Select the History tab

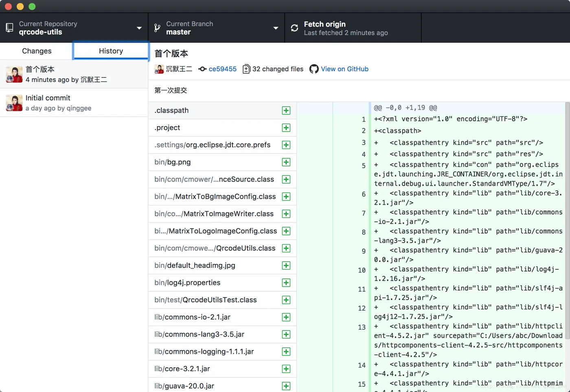(x=111, y=51)
